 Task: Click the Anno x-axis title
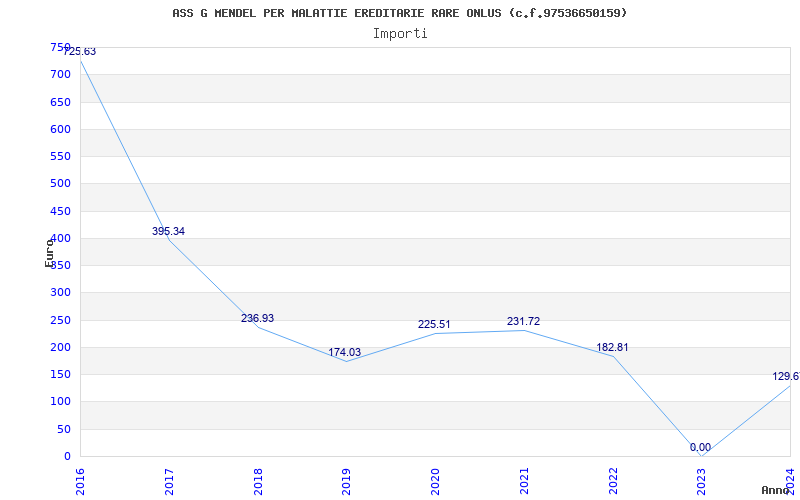[x=776, y=490]
